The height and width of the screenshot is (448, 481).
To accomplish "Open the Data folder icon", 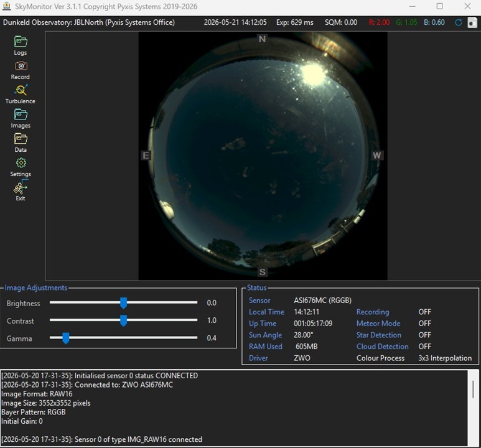I will point(21,139).
